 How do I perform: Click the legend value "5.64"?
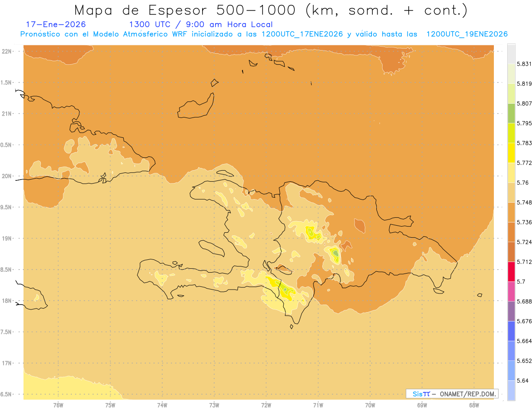tap(522, 380)
